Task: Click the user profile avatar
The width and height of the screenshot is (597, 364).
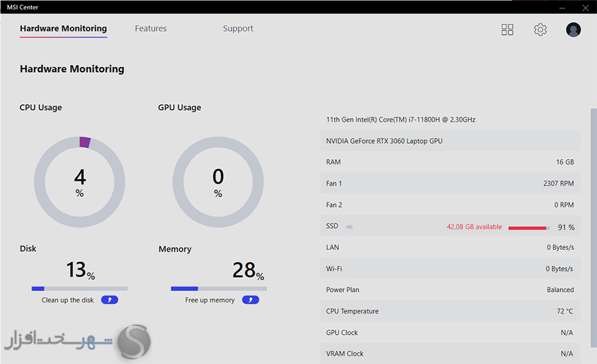Action: (x=573, y=29)
